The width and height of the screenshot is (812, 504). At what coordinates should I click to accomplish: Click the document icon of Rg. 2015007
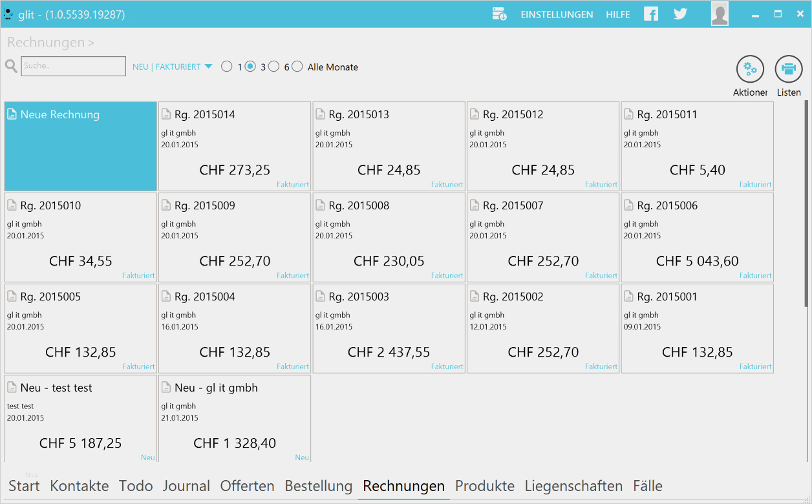(x=475, y=205)
